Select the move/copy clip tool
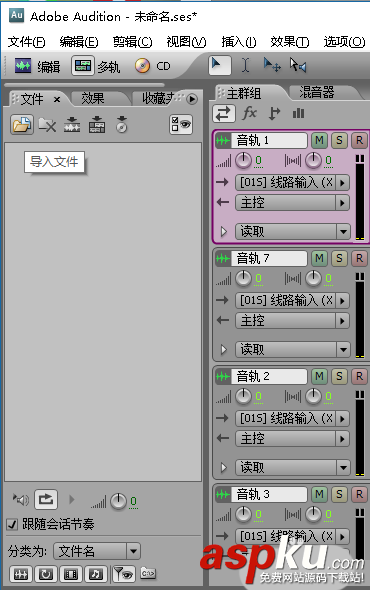The height and width of the screenshot is (590, 370). tap(272, 65)
